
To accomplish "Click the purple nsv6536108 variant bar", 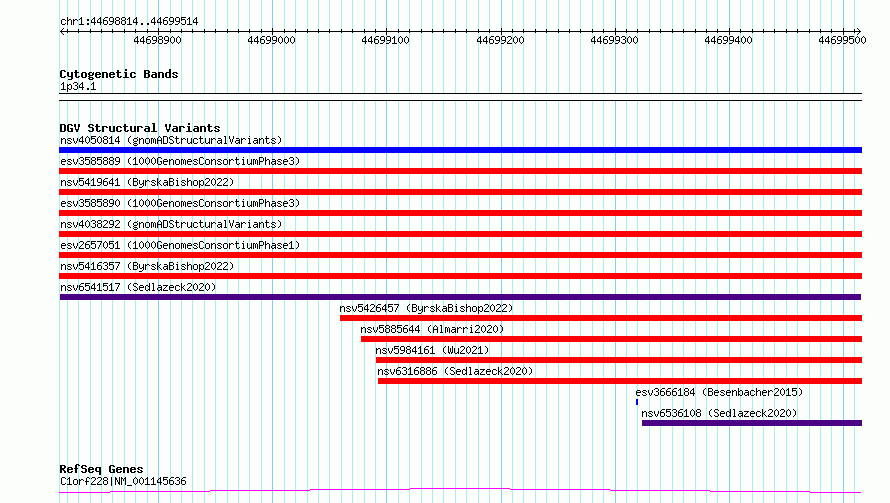I will click(x=752, y=423).
